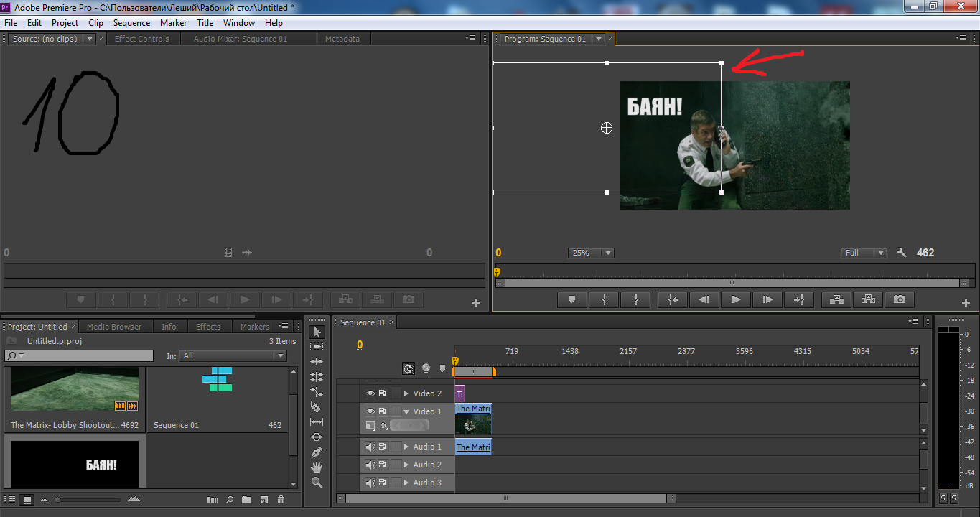This screenshot has height=517, width=980.
Task: Switch to Media Browser tab
Action: [113, 327]
